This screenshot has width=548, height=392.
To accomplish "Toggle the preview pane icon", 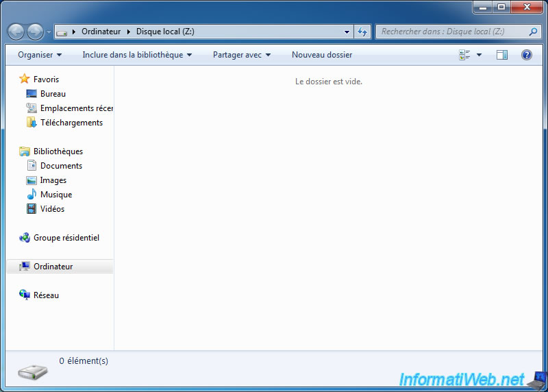I will [502, 55].
